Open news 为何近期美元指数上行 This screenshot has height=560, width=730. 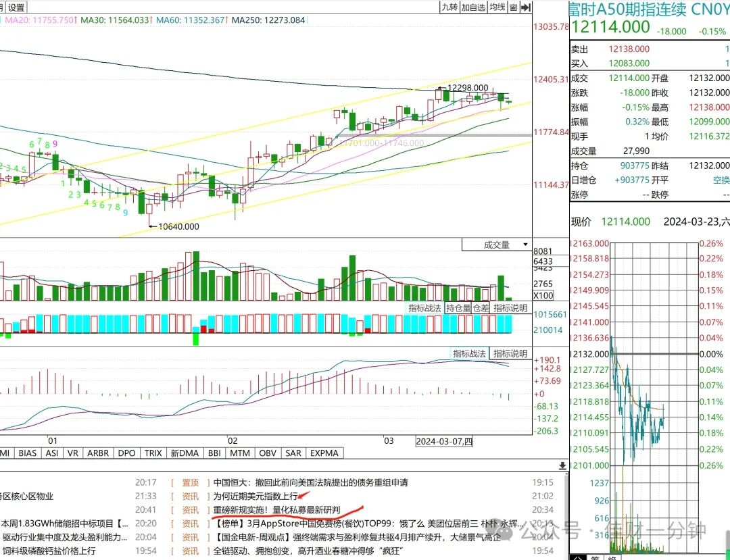(x=255, y=497)
